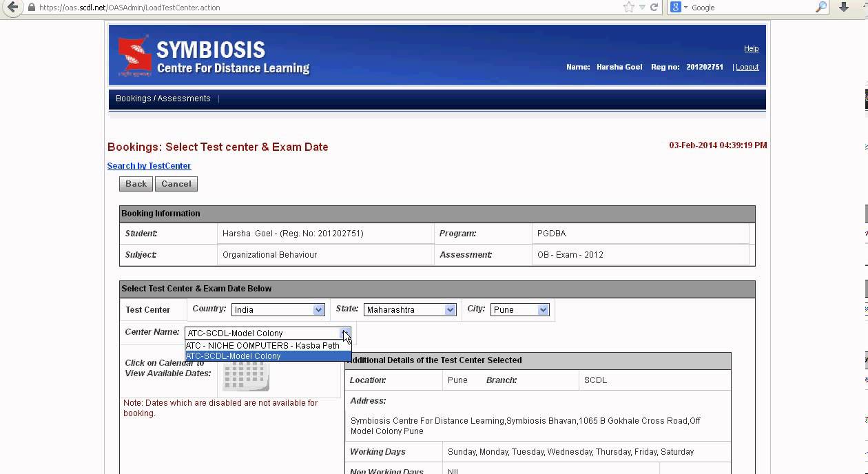Open the calendar icon for dates

246,375
